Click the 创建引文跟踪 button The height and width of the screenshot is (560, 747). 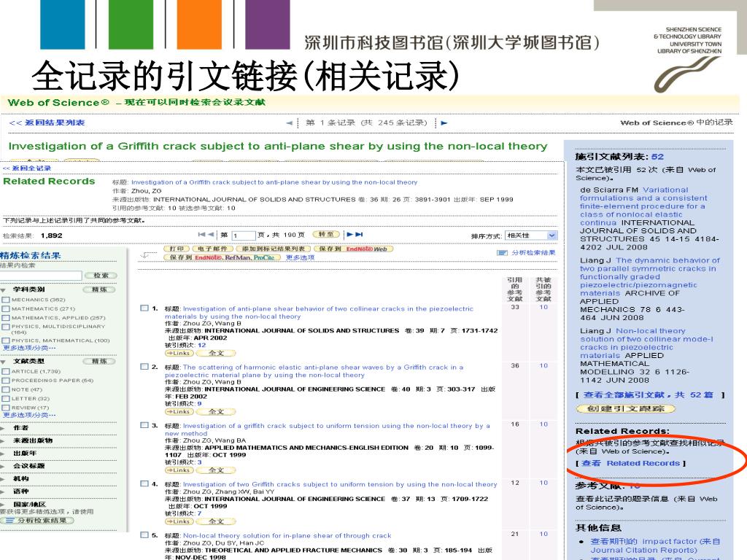coord(625,408)
